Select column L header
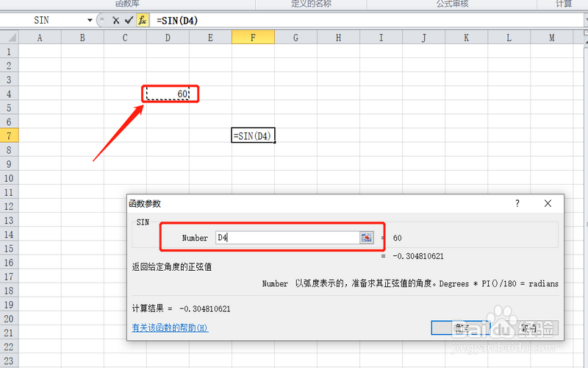Image resolution: width=588 pixels, height=368 pixels. [509, 38]
